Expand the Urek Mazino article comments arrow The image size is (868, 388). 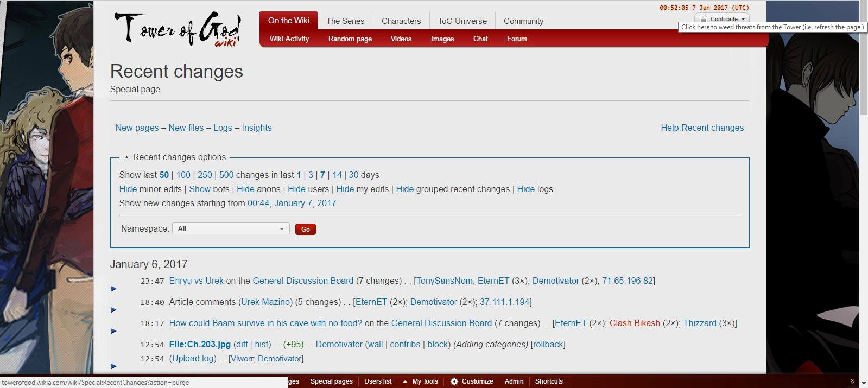[113, 310]
